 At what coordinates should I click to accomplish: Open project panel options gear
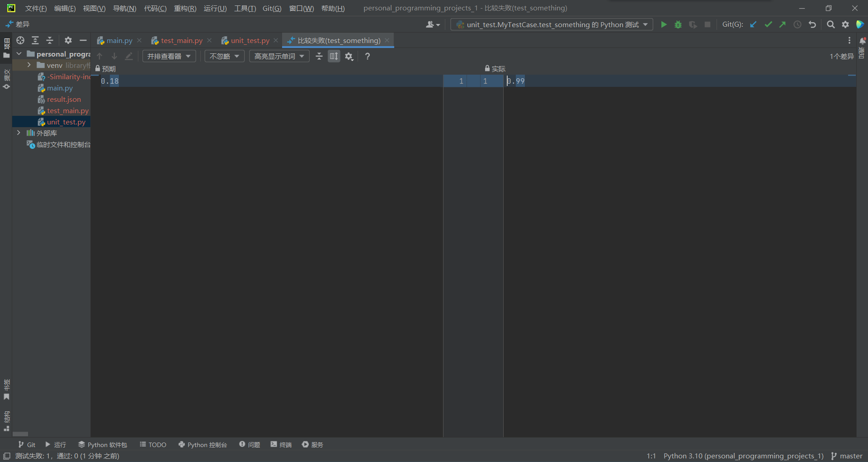[68, 40]
